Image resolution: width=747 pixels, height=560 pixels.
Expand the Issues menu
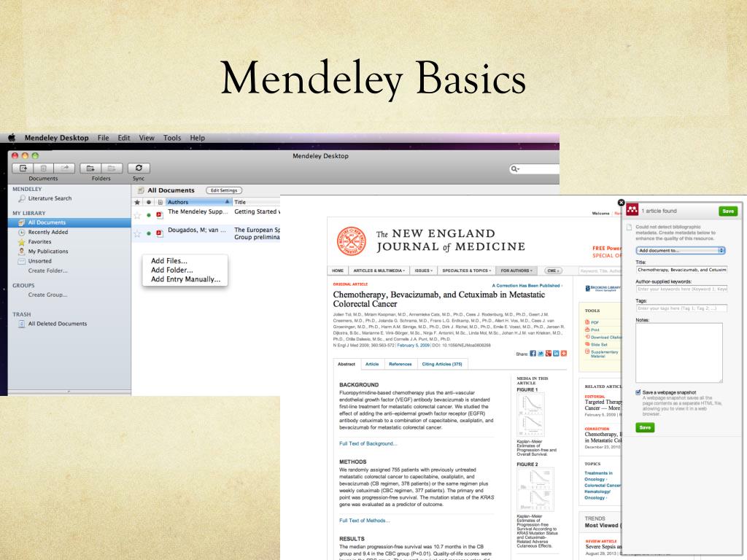point(424,271)
